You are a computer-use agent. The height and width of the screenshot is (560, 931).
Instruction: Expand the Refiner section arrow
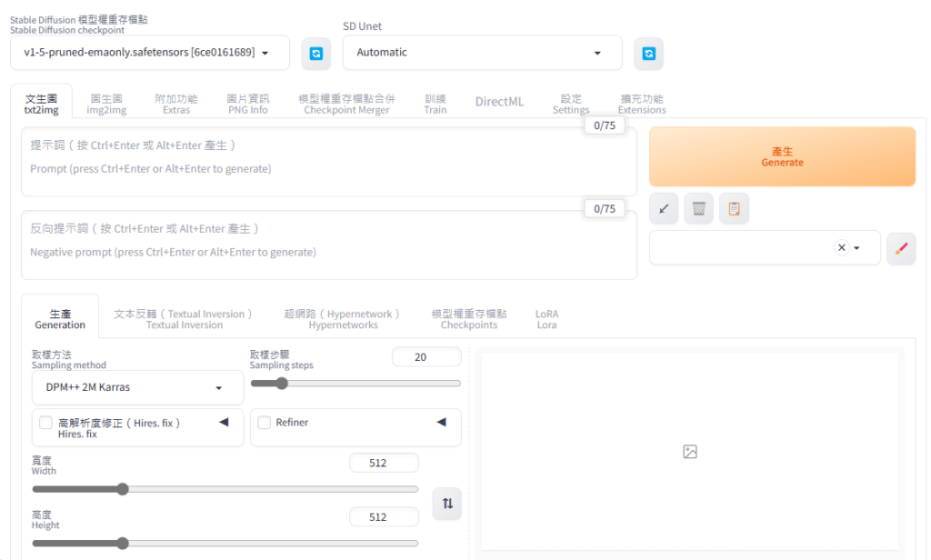coord(441,423)
